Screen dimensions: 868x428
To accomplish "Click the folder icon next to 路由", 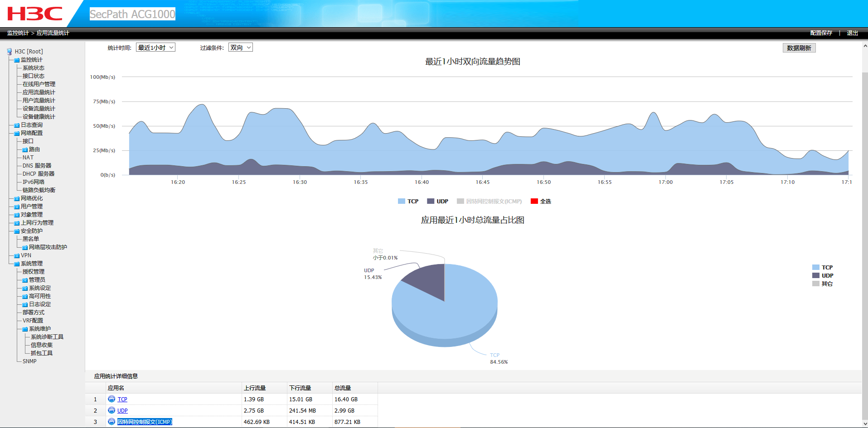I will coord(25,150).
